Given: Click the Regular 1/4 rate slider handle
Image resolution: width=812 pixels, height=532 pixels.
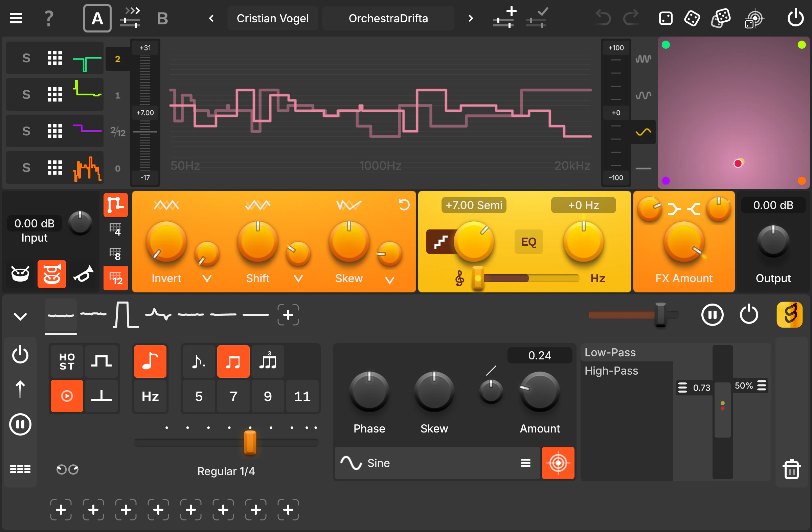Looking at the screenshot, I should (x=249, y=442).
